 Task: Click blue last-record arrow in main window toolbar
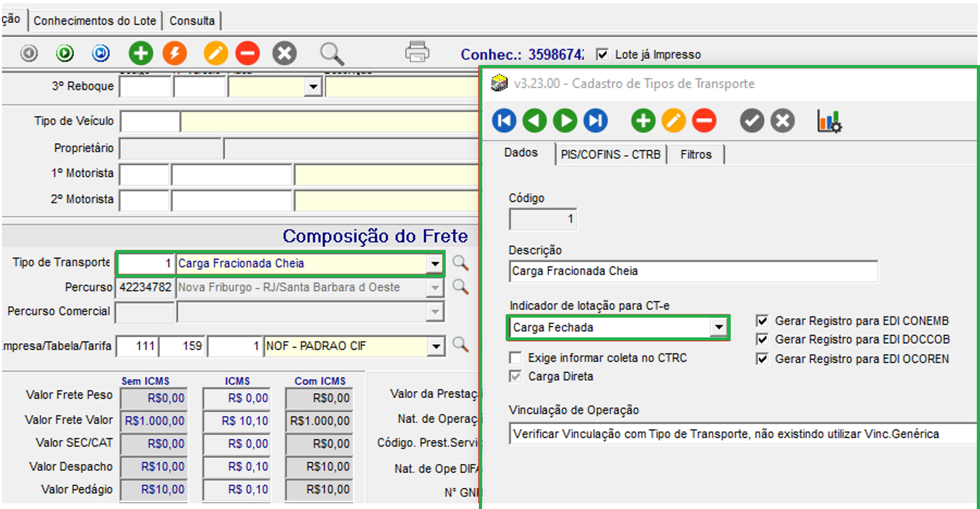101,54
